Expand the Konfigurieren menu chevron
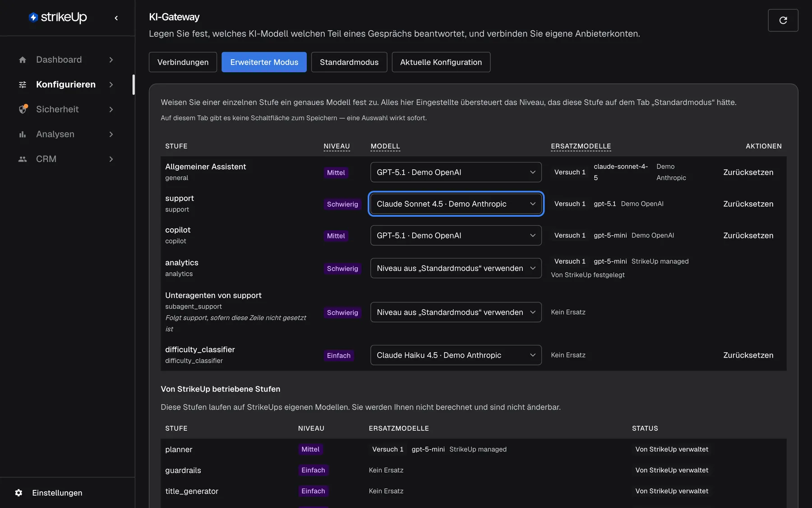The width and height of the screenshot is (812, 508). [111, 84]
